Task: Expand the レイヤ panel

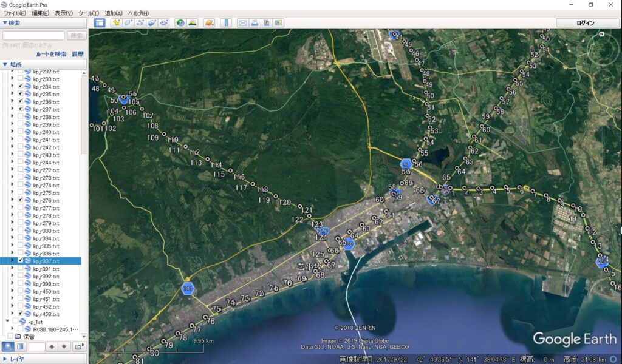Action: 5,359
